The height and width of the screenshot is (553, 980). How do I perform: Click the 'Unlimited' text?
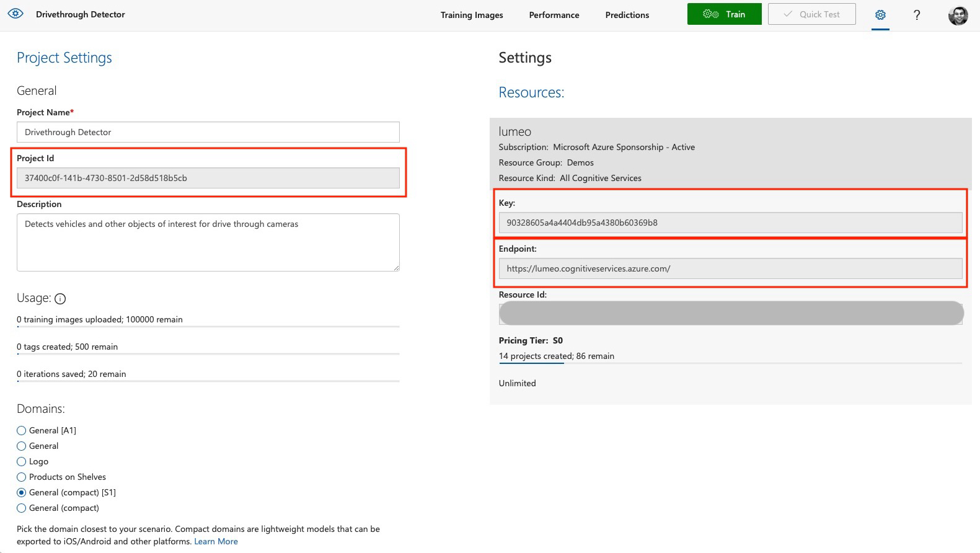pyautogui.click(x=517, y=383)
